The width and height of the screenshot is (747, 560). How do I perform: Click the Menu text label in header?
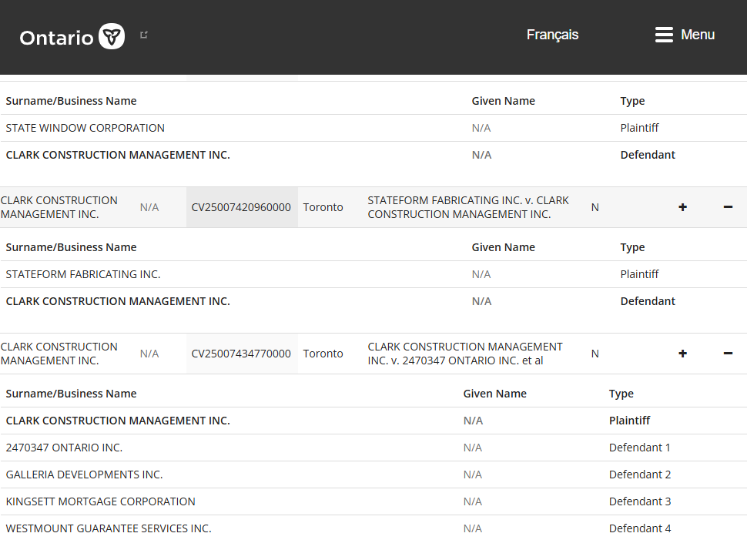coord(698,35)
